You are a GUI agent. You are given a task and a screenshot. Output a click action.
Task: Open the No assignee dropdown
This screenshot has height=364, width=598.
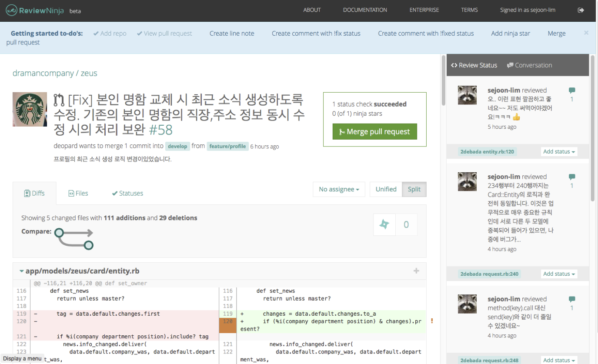click(339, 189)
